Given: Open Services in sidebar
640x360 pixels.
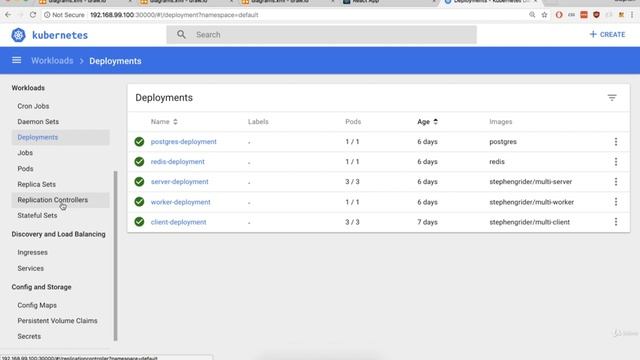Looking at the screenshot, I should click(31, 268).
